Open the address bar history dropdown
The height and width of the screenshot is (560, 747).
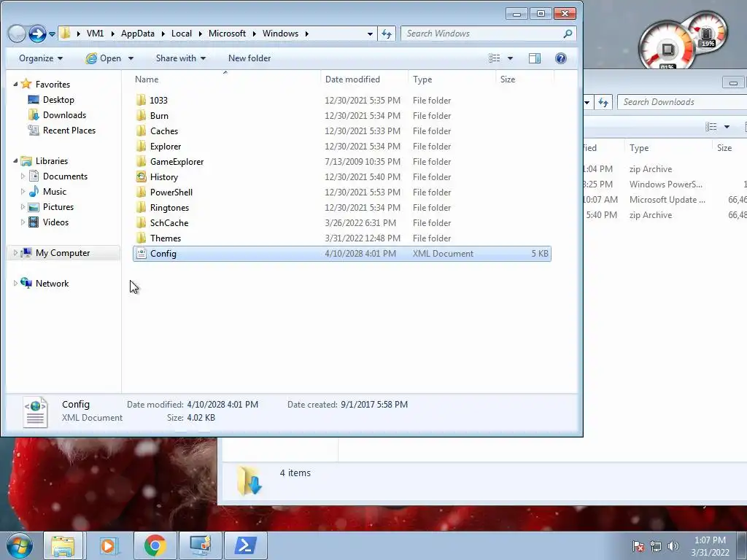370,34
